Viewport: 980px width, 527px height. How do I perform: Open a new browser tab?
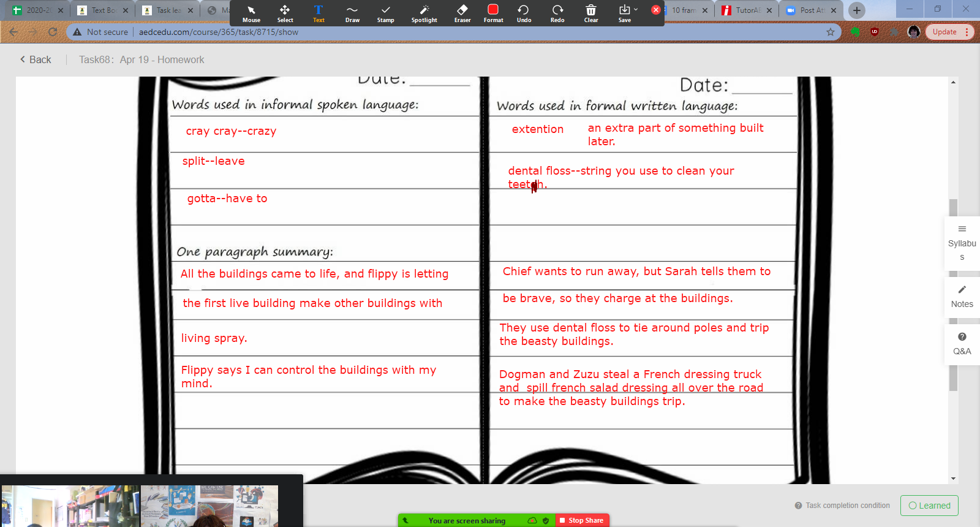[x=857, y=10]
